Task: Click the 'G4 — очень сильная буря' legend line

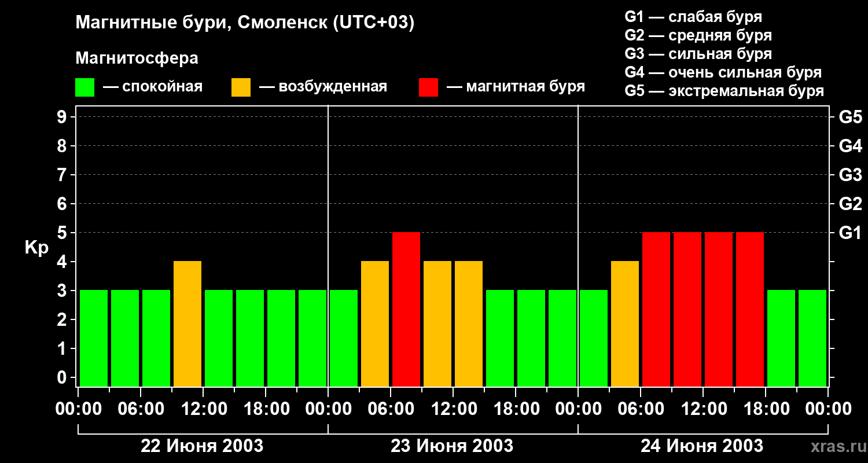Action: pyautogui.click(x=723, y=72)
